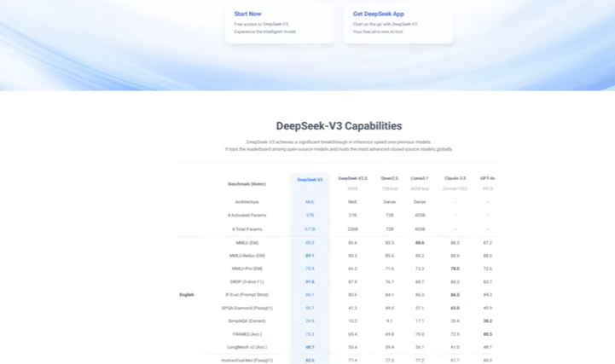The width and height of the screenshot is (615, 364).
Task: Select the GPQA-Diamond (Pass@1) row label
Action: tap(247, 308)
